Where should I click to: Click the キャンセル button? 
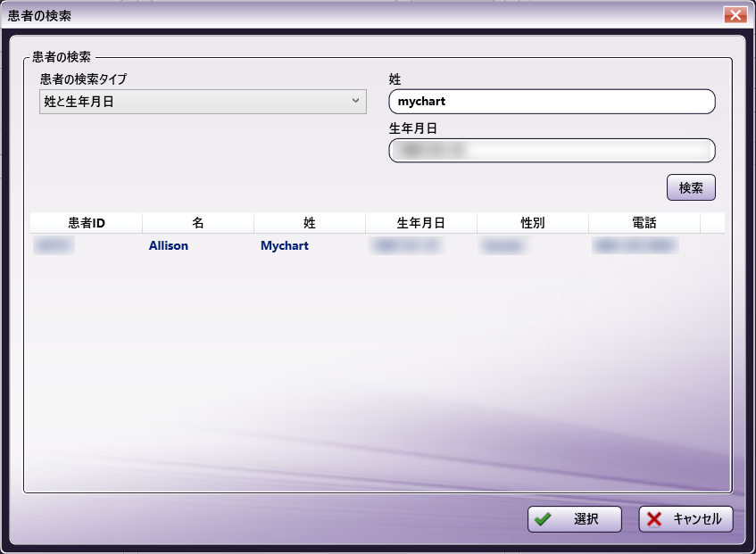tap(685, 519)
